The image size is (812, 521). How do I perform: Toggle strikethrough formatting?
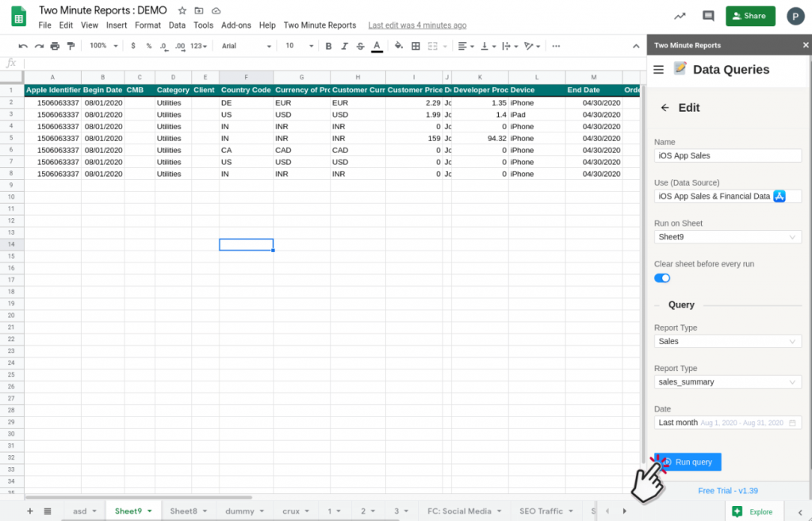point(361,46)
